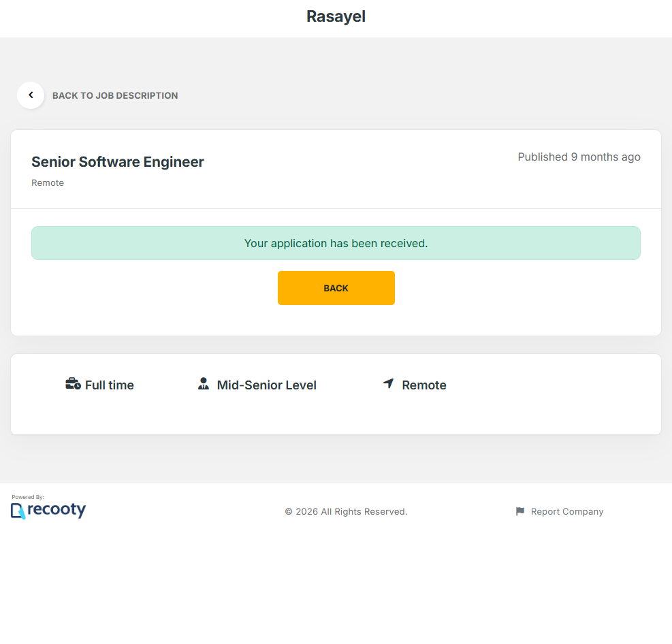The height and width of the screenshot is (644, 672).
Task: Select the Remote label next to arrow icon
Action: click(424, 385)
